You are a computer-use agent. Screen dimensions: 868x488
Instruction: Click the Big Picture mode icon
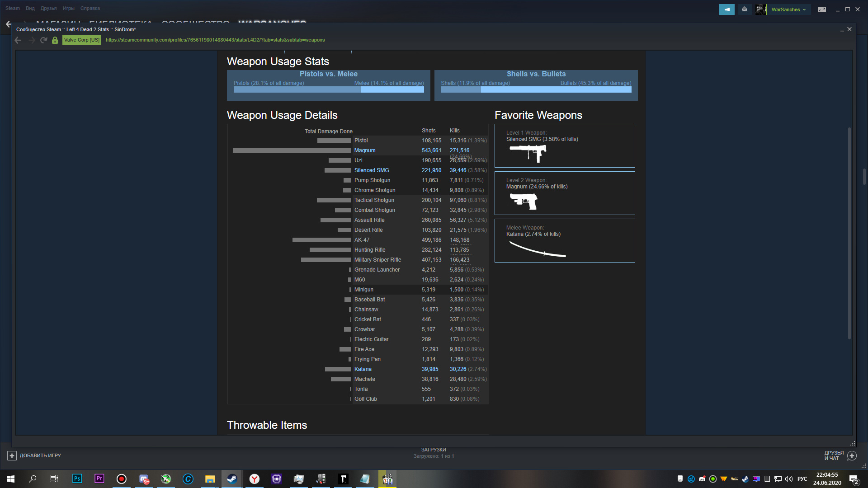821,9
